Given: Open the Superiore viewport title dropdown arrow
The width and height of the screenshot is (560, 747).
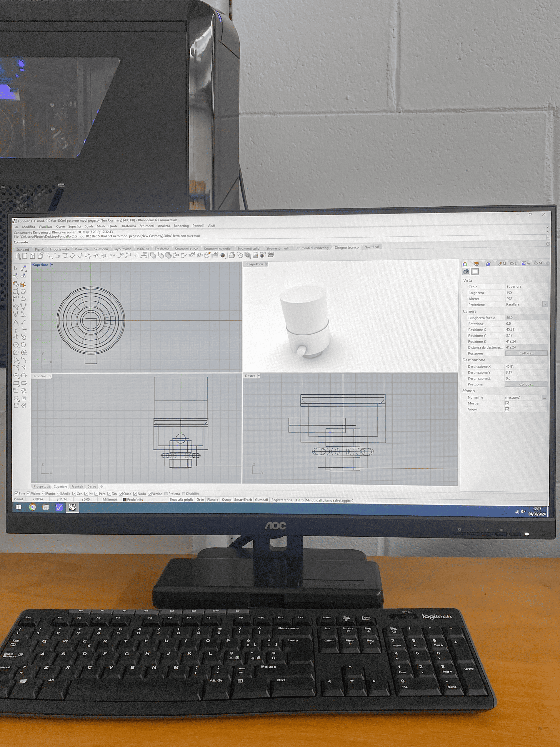Looking at the screenshot, I should pyautogui.click(x=52, y=265).
